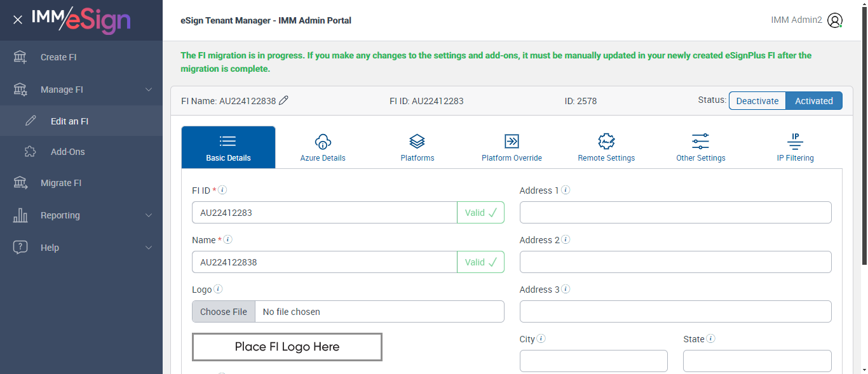The width and height of the screenshot is (868, 374).
Task: Set status to Activated
Action: [813, 101]
